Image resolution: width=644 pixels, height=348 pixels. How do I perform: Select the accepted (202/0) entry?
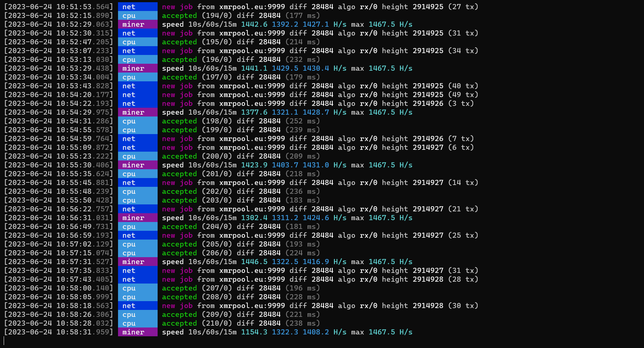coord(241,191)
